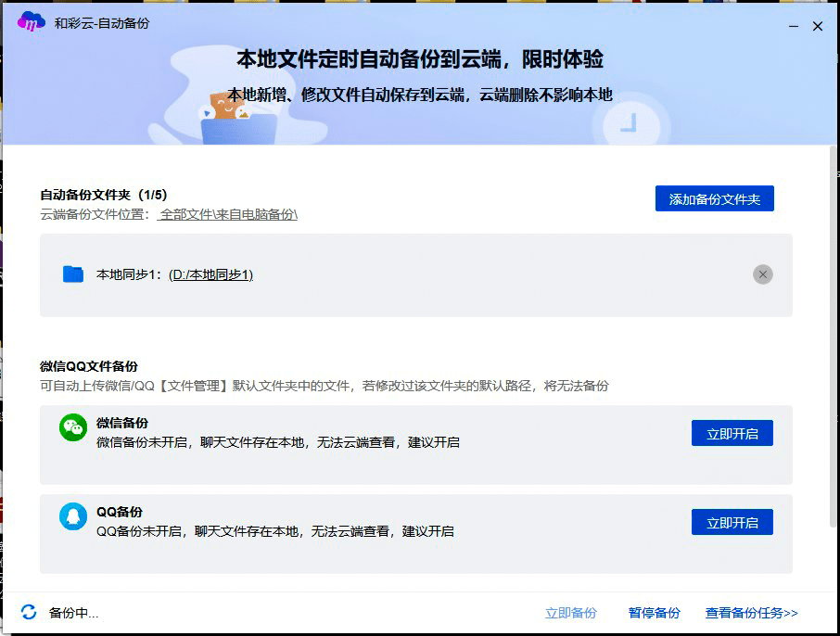Click 立即备份 at the bottom
Image resolution: width=840 pixels, height=636 pixels.
point(570,613)
